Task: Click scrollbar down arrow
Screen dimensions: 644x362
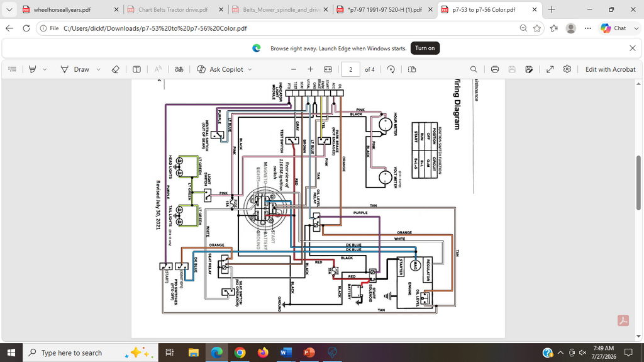Action: [x=639, y=336]
